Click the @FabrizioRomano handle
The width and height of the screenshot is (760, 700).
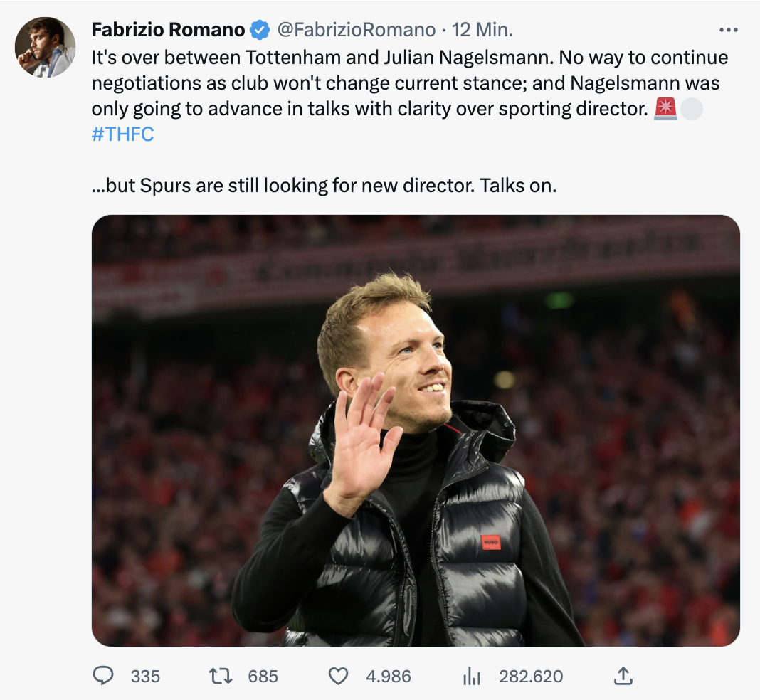[x=355, y=30]
